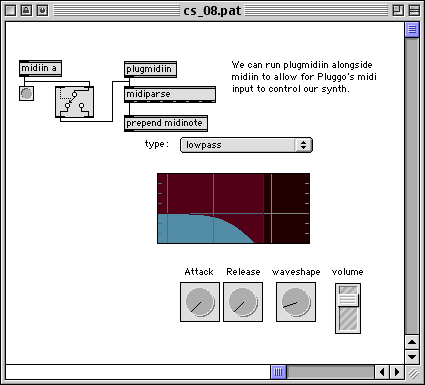Click the window collapse button in title bar

pos(414,11)
